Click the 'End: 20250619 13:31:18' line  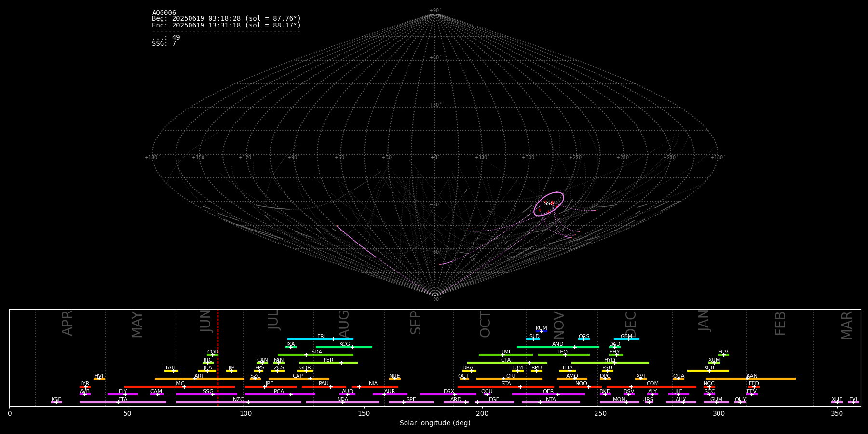(x=226, y=25)
